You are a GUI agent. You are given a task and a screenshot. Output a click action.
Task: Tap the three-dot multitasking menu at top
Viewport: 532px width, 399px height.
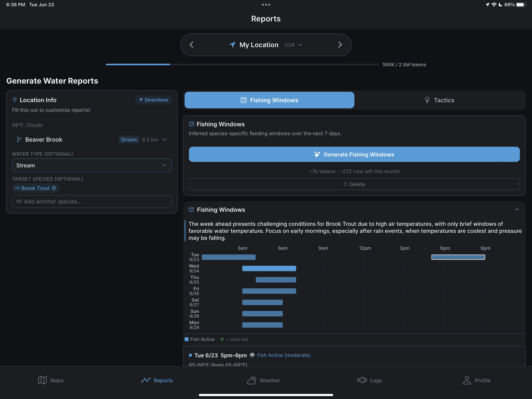[266, 4]
